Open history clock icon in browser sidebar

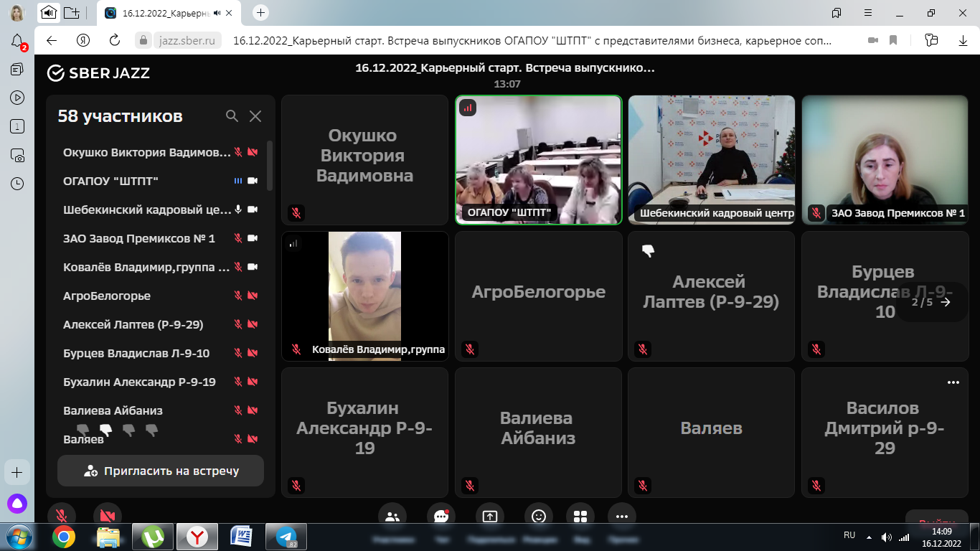point(17,184)
